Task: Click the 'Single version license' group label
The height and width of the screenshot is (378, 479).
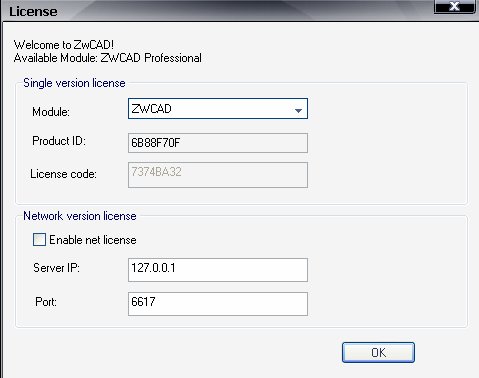Action: tap(74, 83)
